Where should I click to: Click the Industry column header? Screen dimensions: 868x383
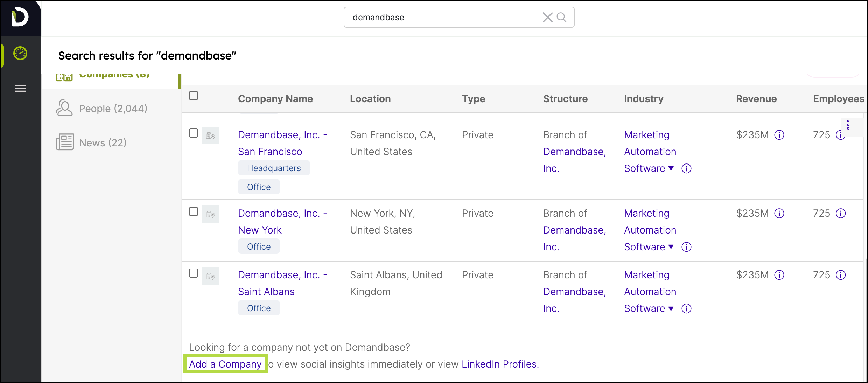point(644,99)
